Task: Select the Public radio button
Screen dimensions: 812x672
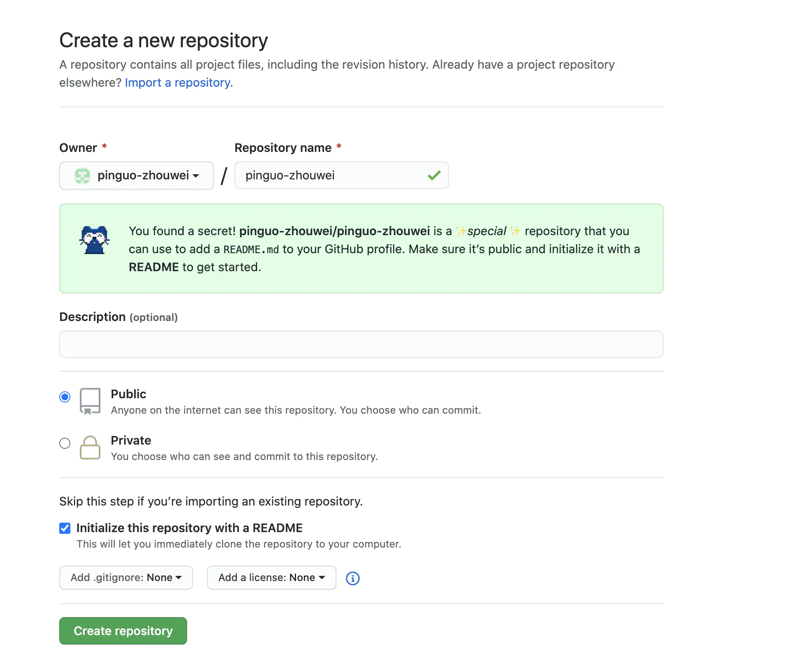Action: (65, 397)
